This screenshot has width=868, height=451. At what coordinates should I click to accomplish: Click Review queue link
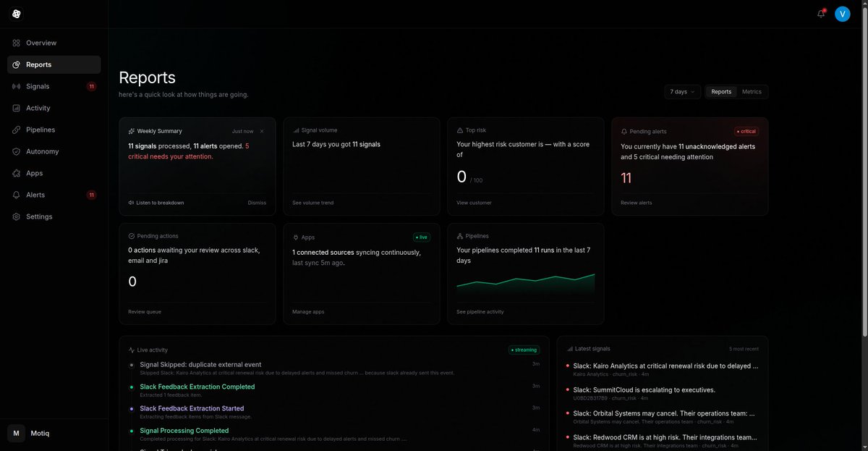[x=145, y=311]
